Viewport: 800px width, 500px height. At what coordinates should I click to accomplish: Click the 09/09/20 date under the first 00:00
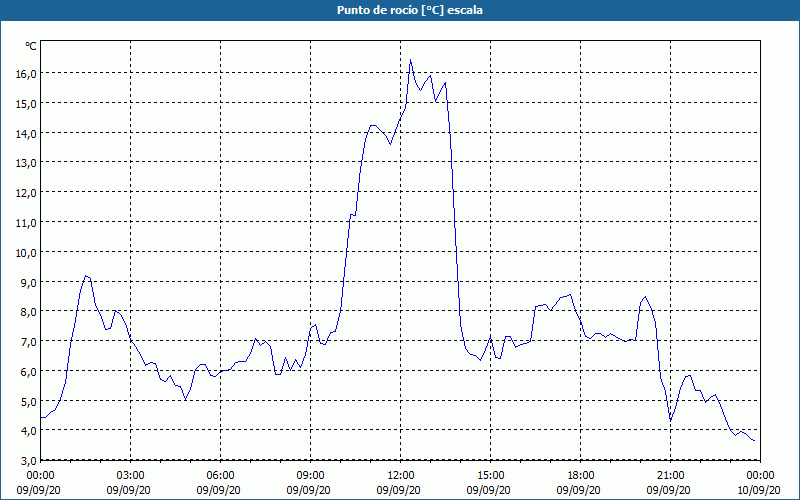pyautogui.click(x=39, y=490)
